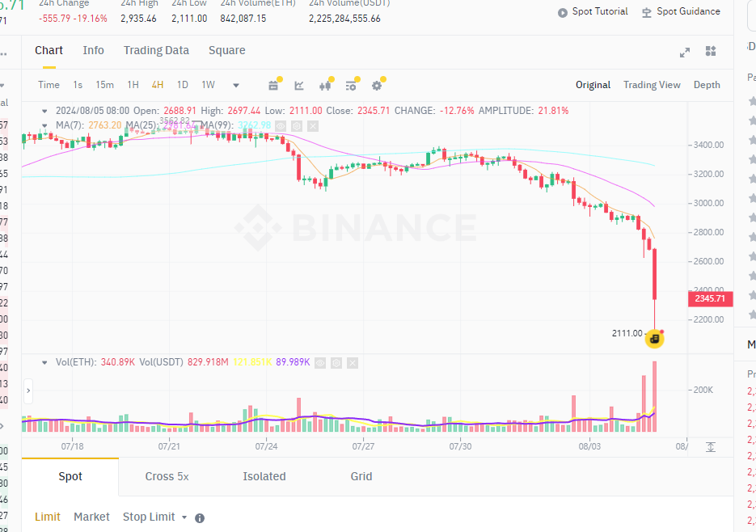Expand more time intervals dropdown
This screenshot has height=532, width=756.
(x=236, y=85)
